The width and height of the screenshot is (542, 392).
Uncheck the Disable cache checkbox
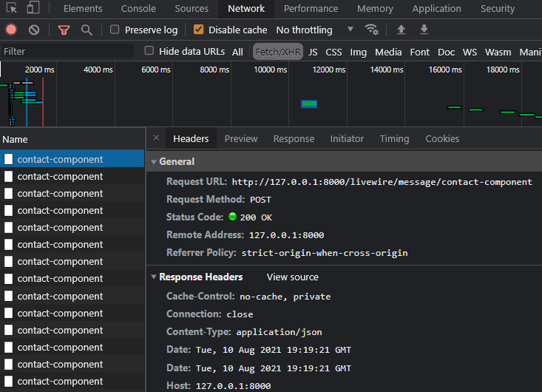coord(198,30)
